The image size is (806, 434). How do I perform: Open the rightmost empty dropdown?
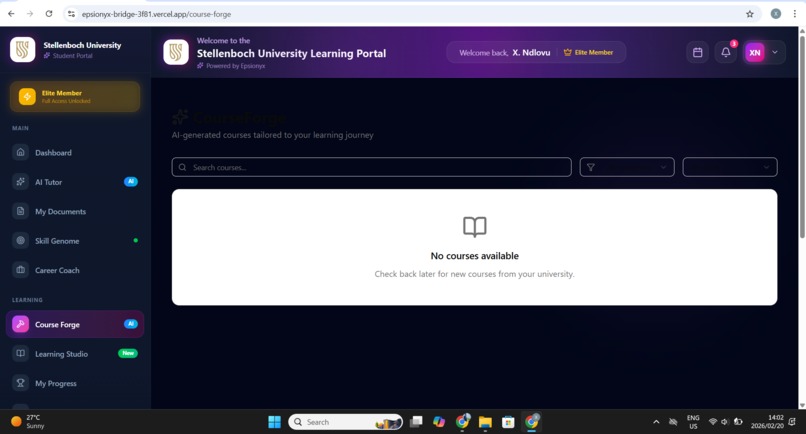730,167
